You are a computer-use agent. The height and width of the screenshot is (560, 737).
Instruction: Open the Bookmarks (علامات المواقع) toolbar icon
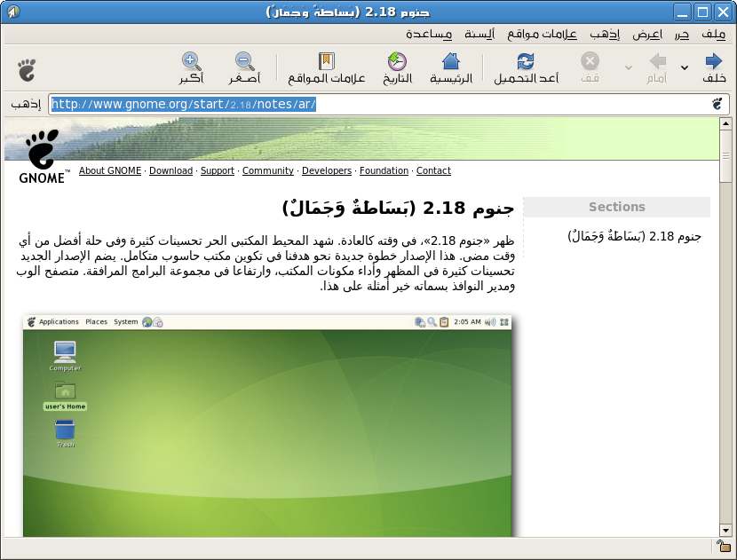[x=327, y=62]
